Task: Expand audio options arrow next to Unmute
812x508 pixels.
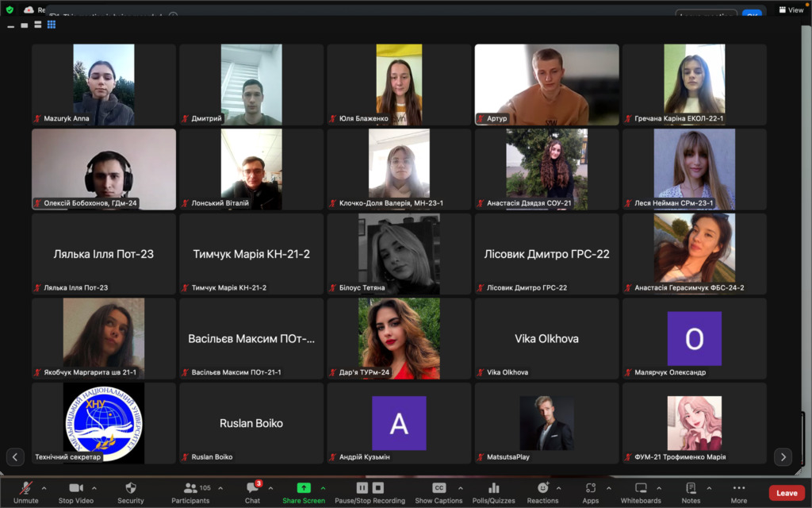Action: click(x=44, y=488)
